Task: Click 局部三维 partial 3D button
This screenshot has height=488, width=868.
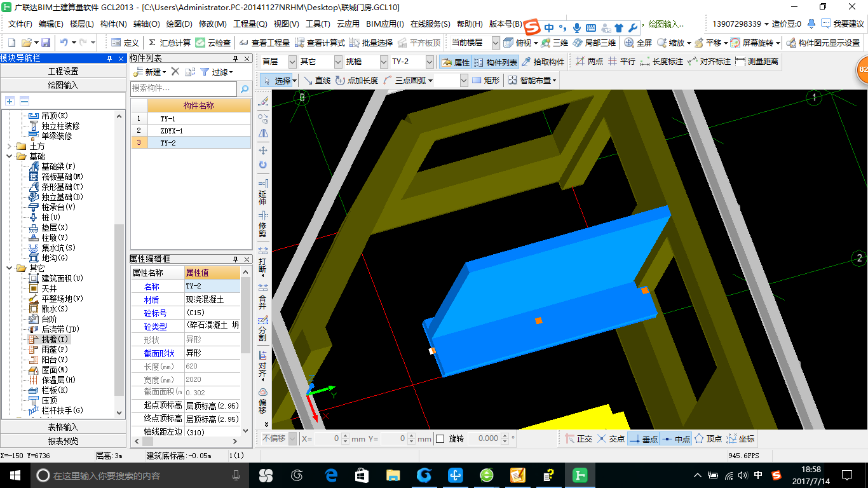Action: click(x=594, y=43)
